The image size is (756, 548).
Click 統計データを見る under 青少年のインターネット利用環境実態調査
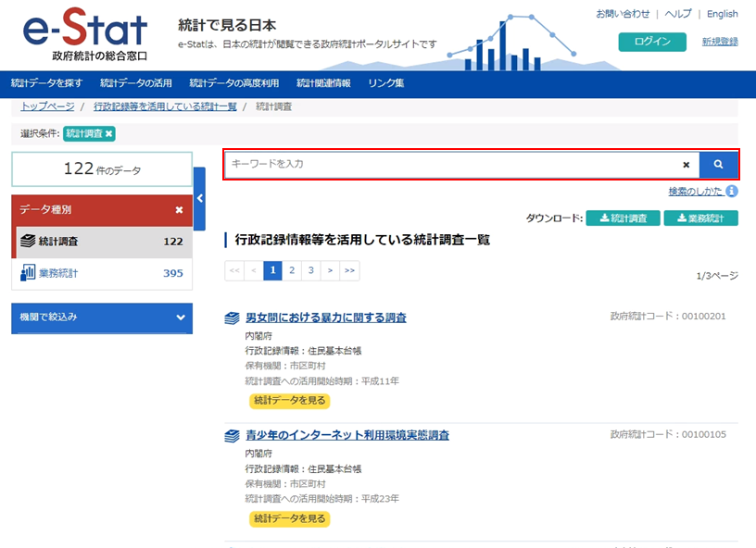coord(289,519)
